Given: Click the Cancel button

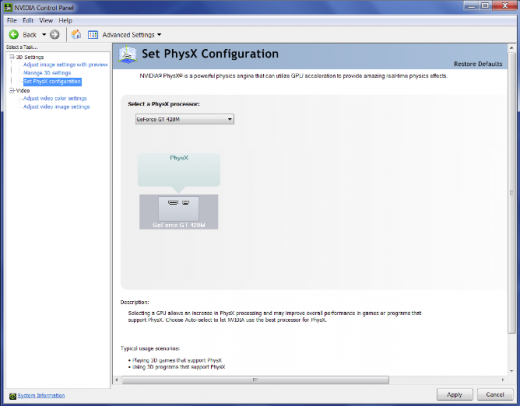Looking at the screenshot, I should (495, 395).
